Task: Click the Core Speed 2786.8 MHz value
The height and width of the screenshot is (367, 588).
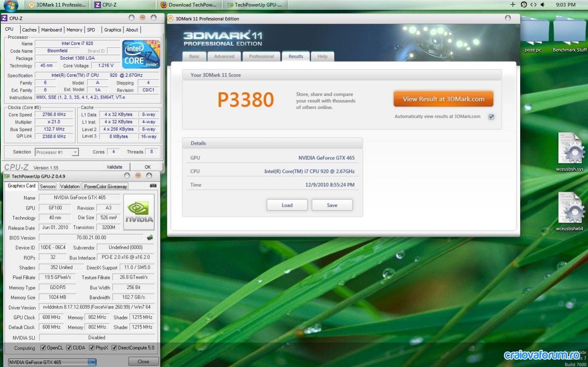Action: tap(54, 114)
